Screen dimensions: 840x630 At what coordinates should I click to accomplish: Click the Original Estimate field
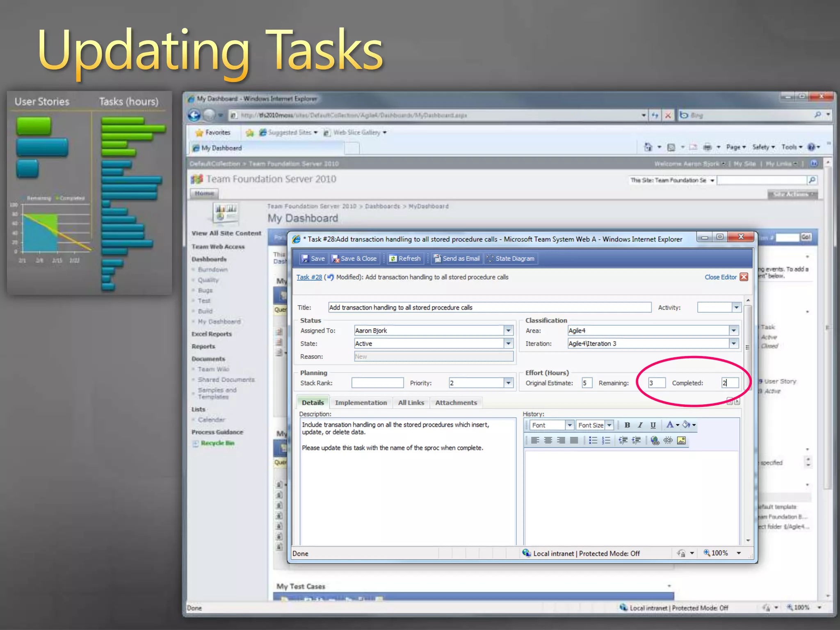(587, 383)
